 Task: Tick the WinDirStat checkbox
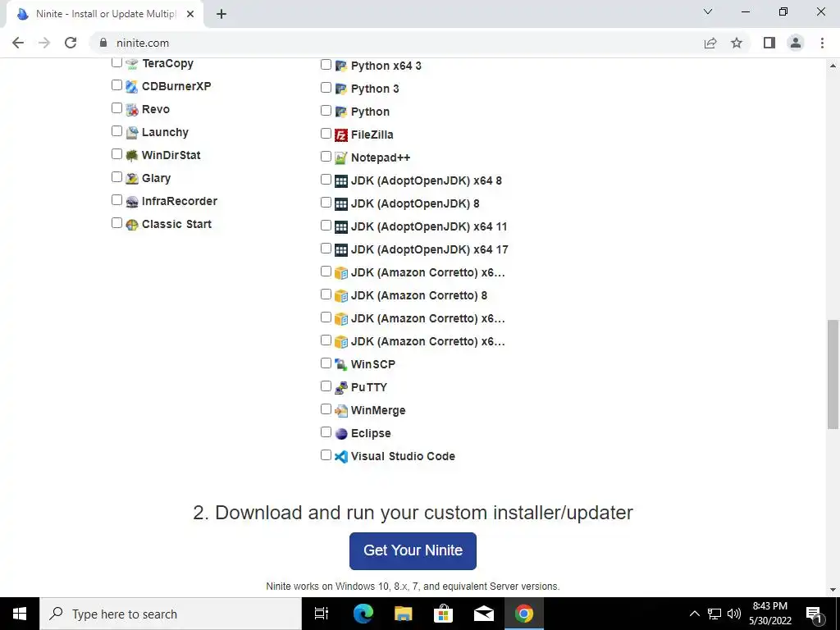(116, 154)
